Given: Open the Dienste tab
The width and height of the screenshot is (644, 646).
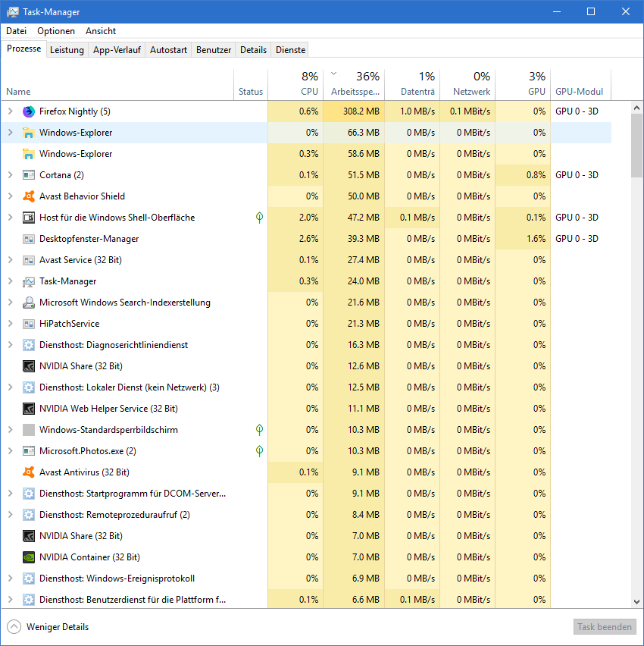Looking at the screenshot, I should click(291, 50).
